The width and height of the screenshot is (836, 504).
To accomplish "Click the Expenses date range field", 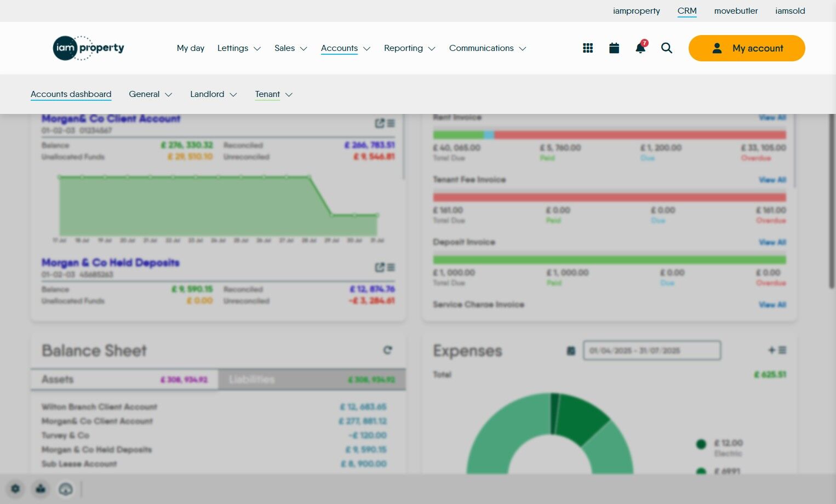I will pyautogui.click(x=652, y=351).
